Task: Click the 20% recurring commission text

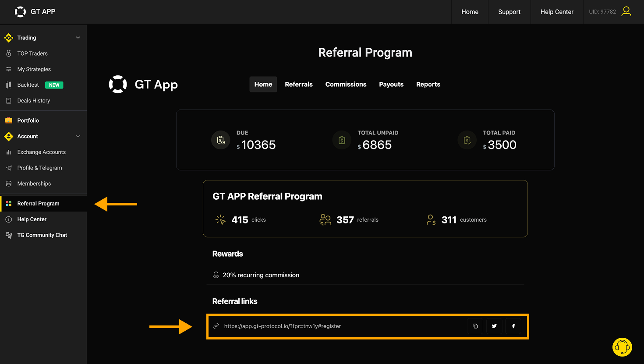Action: [x=261, y=275]
